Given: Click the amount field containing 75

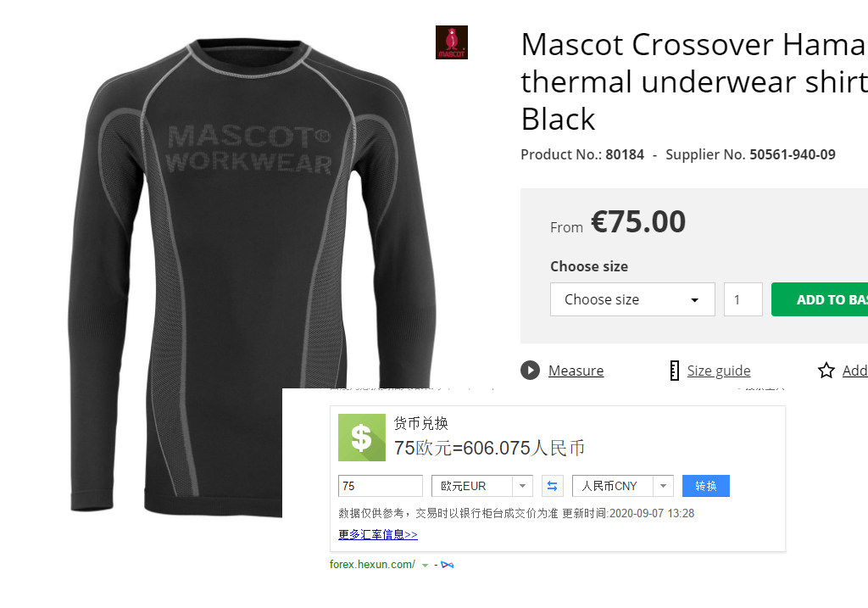Looking at the screenshot, I should coord(381,486).
